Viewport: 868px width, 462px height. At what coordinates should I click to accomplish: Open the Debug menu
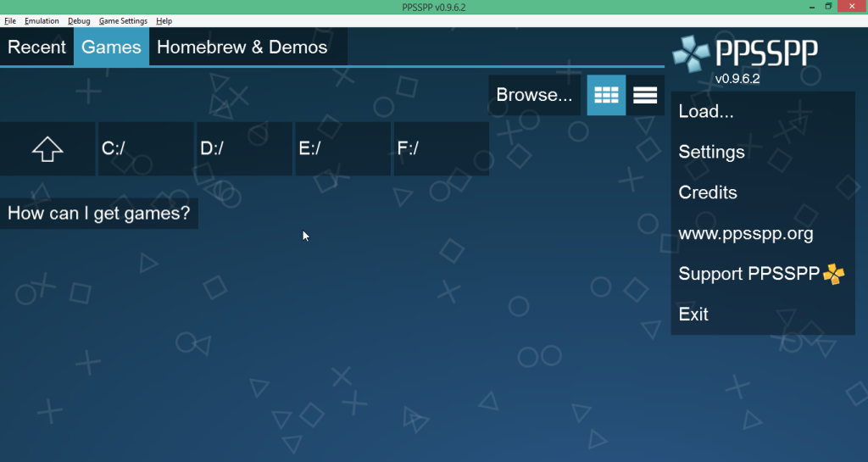tap(79, 21)
